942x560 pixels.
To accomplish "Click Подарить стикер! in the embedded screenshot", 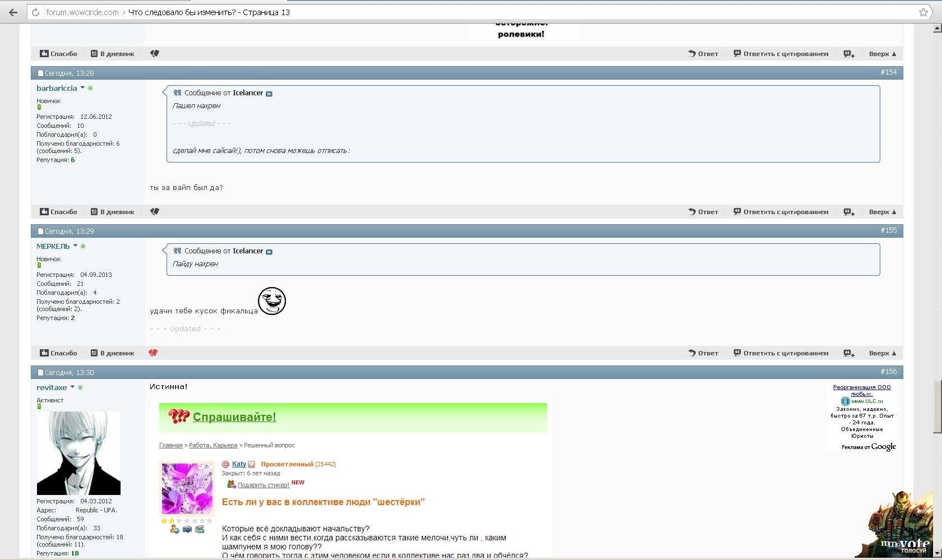I will point(264,485).
